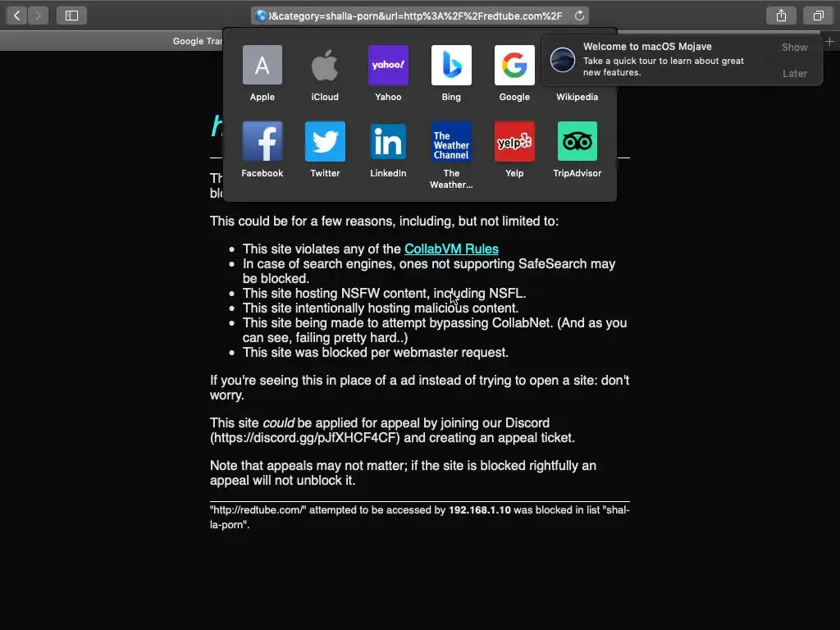Open the TripAdvisor favorite icon

[x=577, y=141]
